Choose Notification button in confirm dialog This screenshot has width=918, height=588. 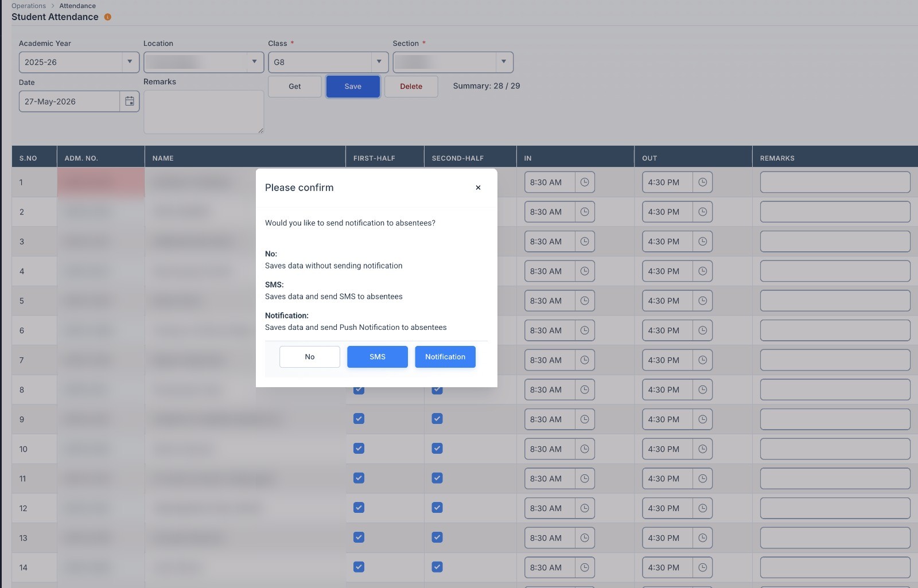coord(445,357)
